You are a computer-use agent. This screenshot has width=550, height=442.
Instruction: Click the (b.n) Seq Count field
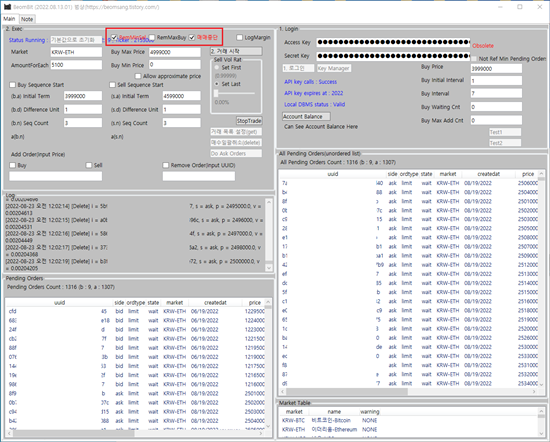tap(83, 123)
